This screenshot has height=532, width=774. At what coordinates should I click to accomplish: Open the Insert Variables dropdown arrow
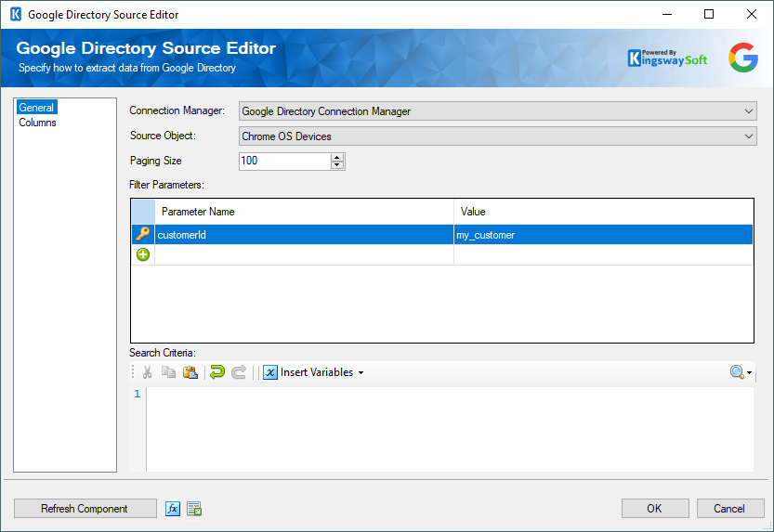361,372
